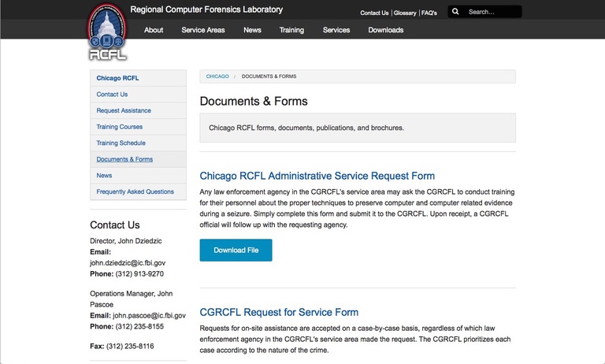Click the Regional Computer Forensics Laboratory title
605x364 pixels.
pos(206,9)
